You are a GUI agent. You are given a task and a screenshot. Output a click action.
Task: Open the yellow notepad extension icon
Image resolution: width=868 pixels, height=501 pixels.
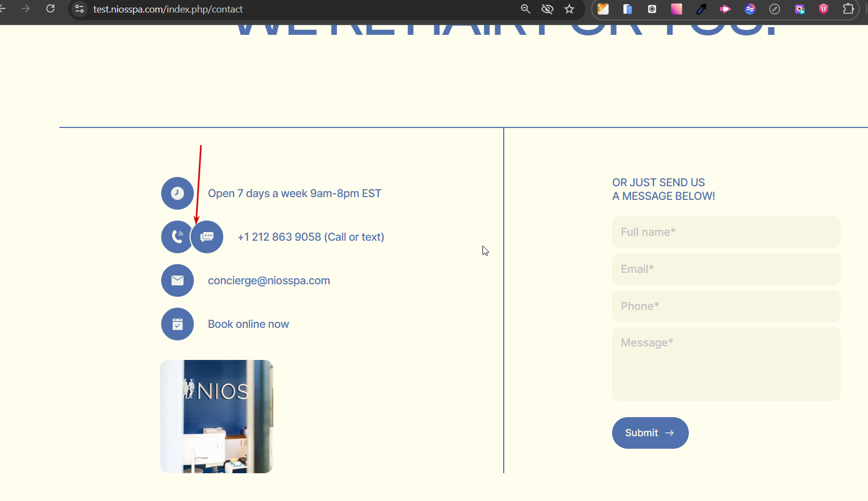pyautogui.click(x=603, y=9)
